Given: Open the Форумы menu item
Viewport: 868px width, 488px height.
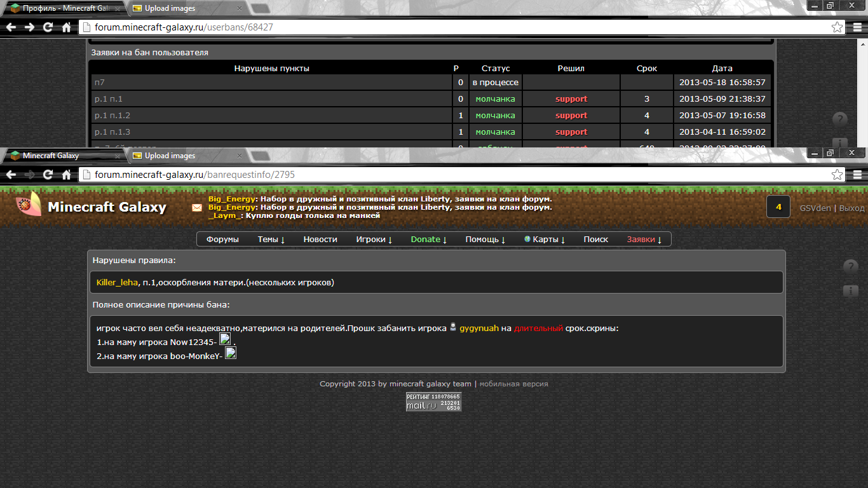Looking at the screenshot, I should (x=222, y=240).
